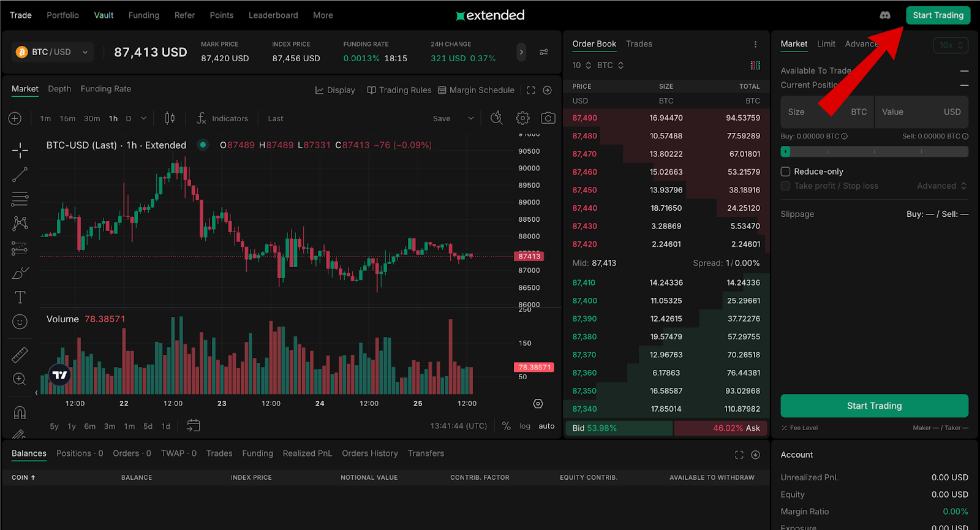Click ask price 87,490 in order book
This screenshot has height=530, width=980.
[584, 118]
